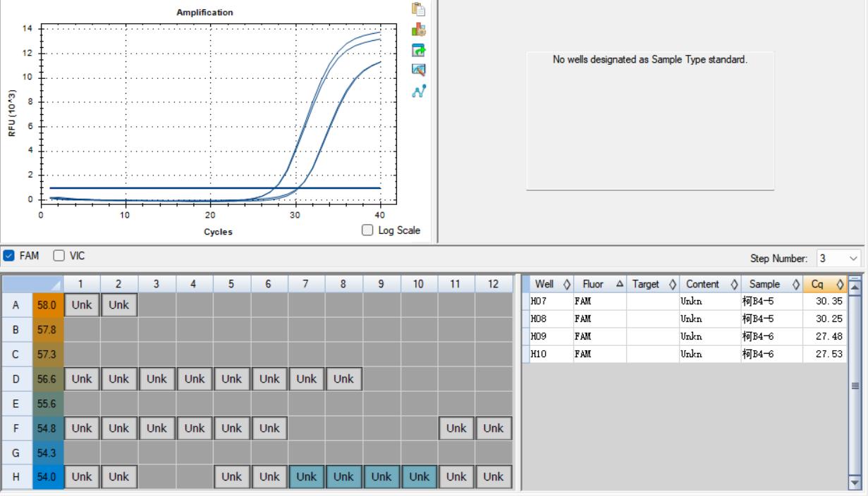Select well H1 Unk

[x=82, y=476]
